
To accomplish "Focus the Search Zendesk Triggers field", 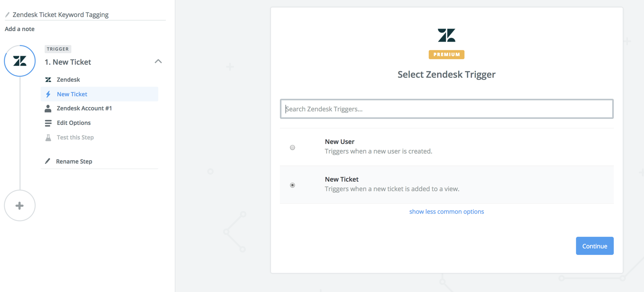I will [446, 109].
